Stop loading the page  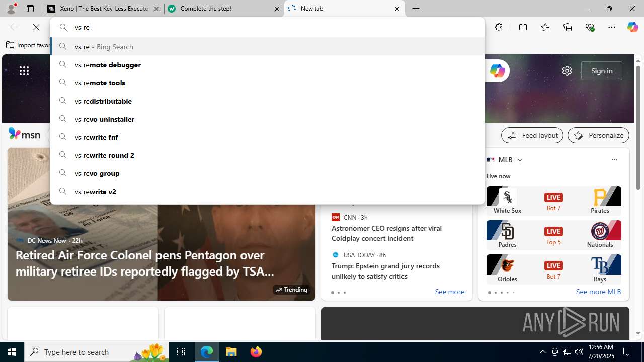pos(36,27)
